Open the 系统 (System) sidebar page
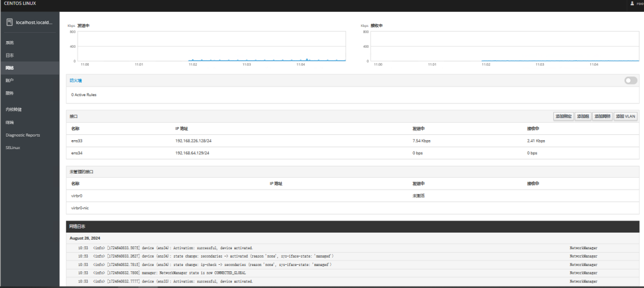 [10, 43]
